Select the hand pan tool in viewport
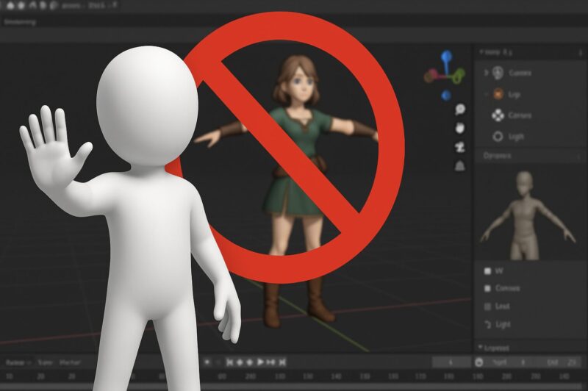The height and width of the screenshot is (391, 588). 460,128
